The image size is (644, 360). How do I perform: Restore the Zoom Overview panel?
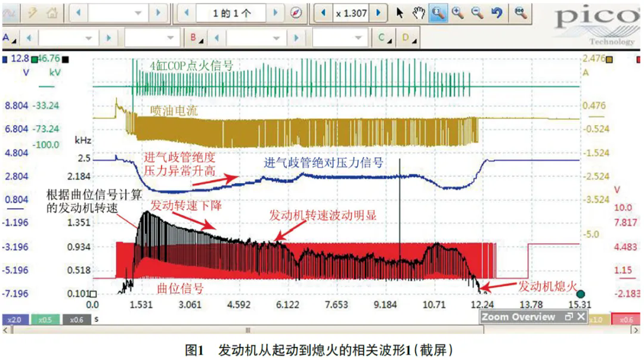(x=569, y=316)
